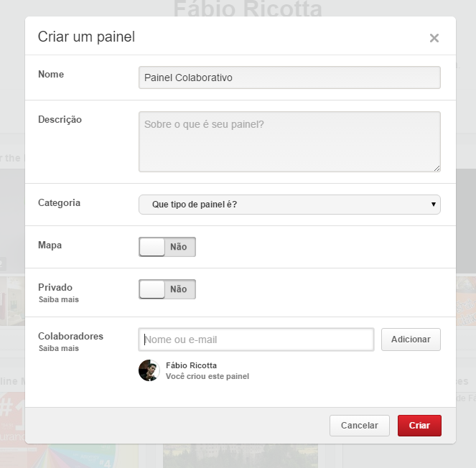Click Fábio Ricotta's avatar photo

tap(149, 370)
